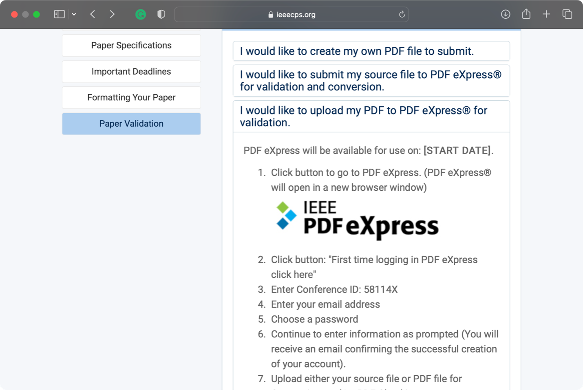The image size is (583, 392).
Task: Collapse 'upload my PDF to PDF eXpress' section
Action: click(371, 117)
